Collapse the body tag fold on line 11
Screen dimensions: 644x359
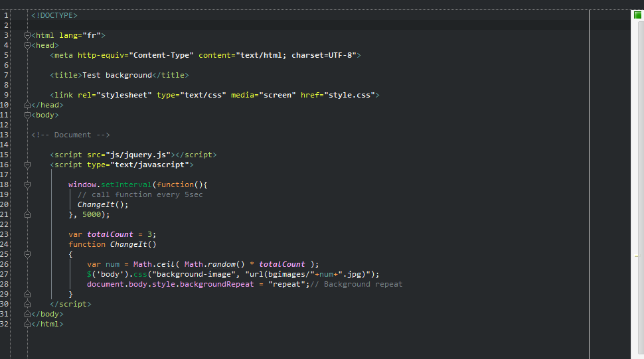click(27, 115)
